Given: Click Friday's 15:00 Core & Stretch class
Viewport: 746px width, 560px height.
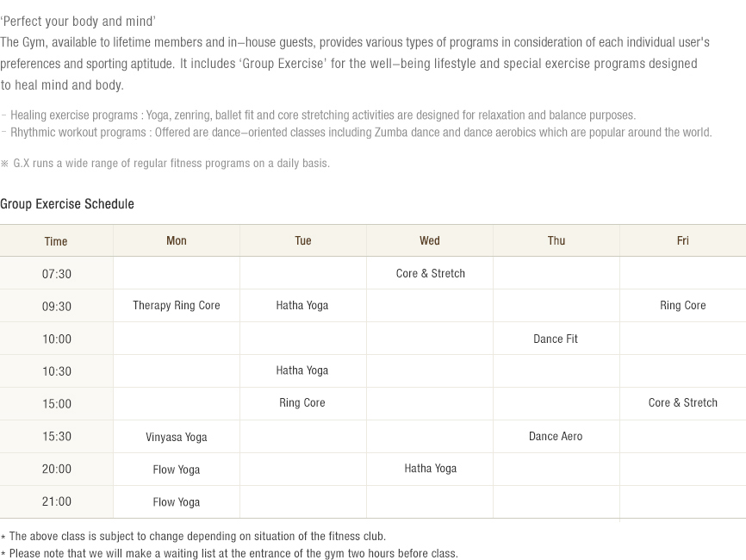Looking at the screenshot, I should tap(683, 403).
